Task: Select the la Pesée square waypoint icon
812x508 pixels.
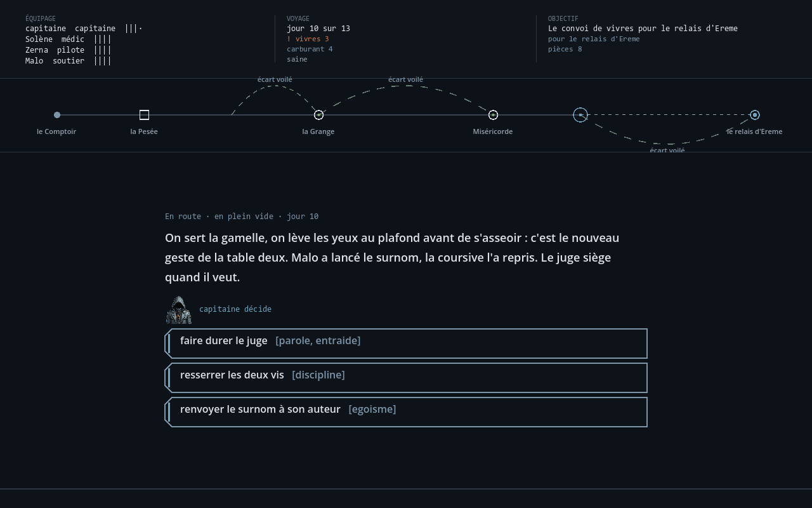Action: click(x=144, y=115)
